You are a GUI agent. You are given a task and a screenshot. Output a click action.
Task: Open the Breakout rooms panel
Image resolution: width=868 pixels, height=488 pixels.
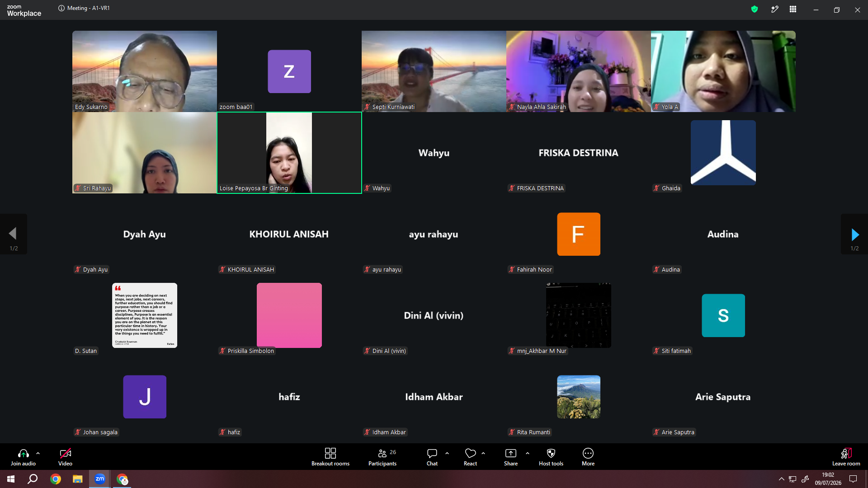(330, 456)
